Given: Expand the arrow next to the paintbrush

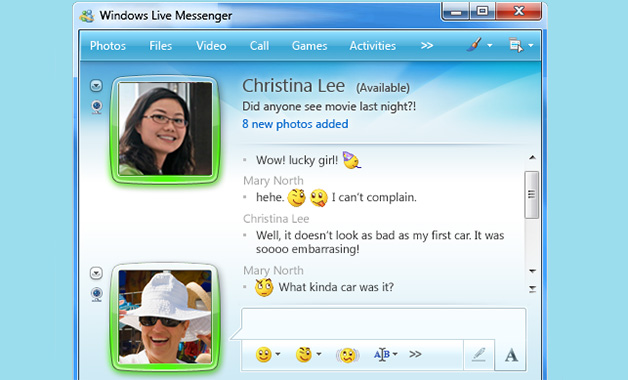Looking at the screenshot, I should point(490,46).
